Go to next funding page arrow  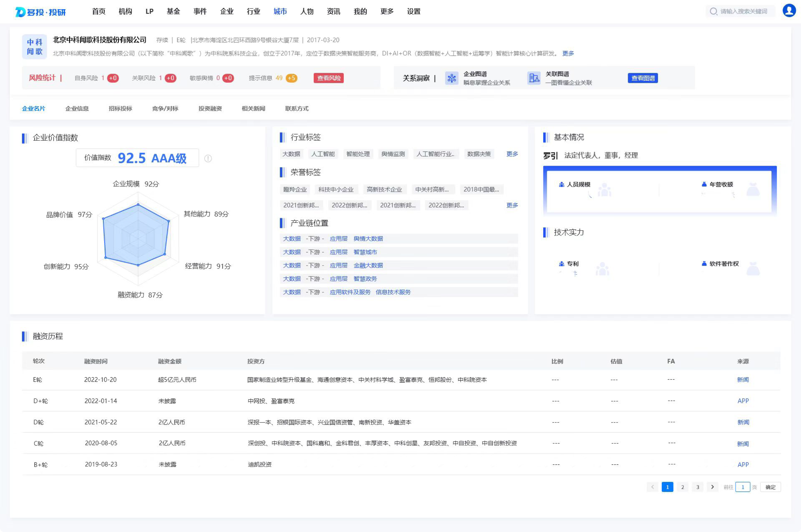(x=712, y=487)
